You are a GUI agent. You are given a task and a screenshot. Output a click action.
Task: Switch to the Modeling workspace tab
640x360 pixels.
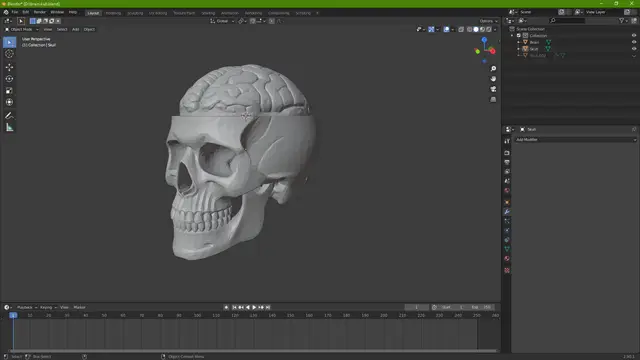[113, 13]
